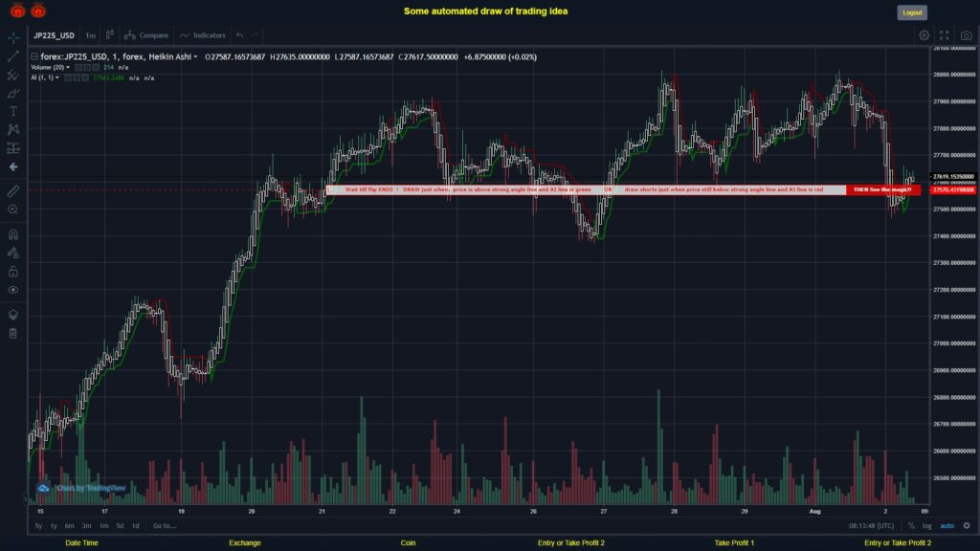Screen dimensions: 980x551
Task: Select the brush drawing tool
Action: [13, 93]
